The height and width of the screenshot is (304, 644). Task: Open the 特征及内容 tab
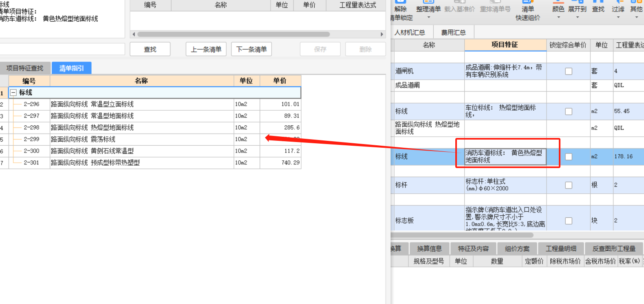[473, 248]
